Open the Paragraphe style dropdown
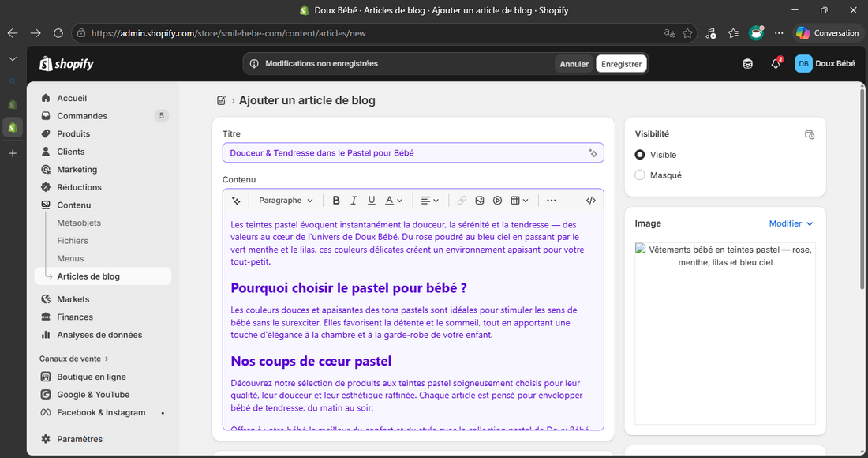 (x=286, y=201)
